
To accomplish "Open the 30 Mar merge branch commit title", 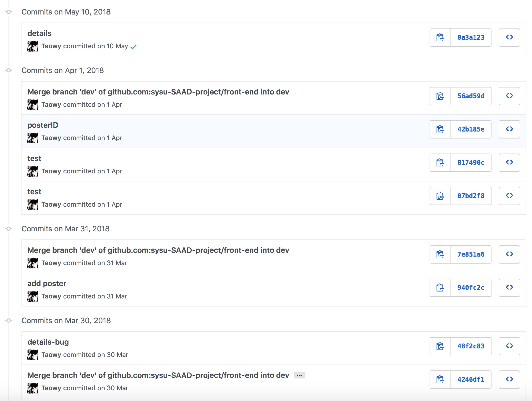I will 158,375.
